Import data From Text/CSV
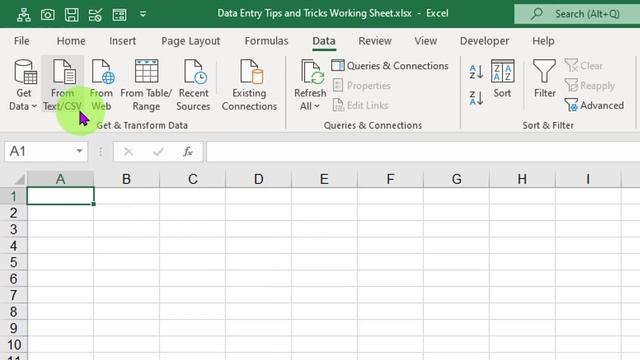This screenshot has height=360, width=640. click(x=62, y=84)
